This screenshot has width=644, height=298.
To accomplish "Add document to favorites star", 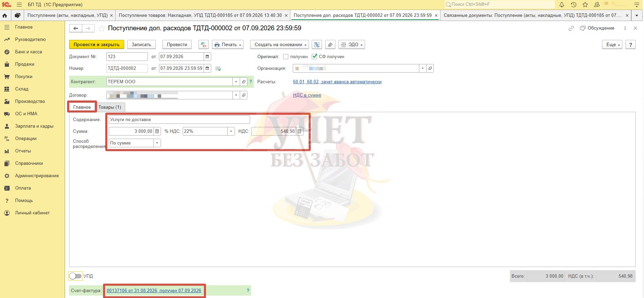I will click(x=102, y=28).
